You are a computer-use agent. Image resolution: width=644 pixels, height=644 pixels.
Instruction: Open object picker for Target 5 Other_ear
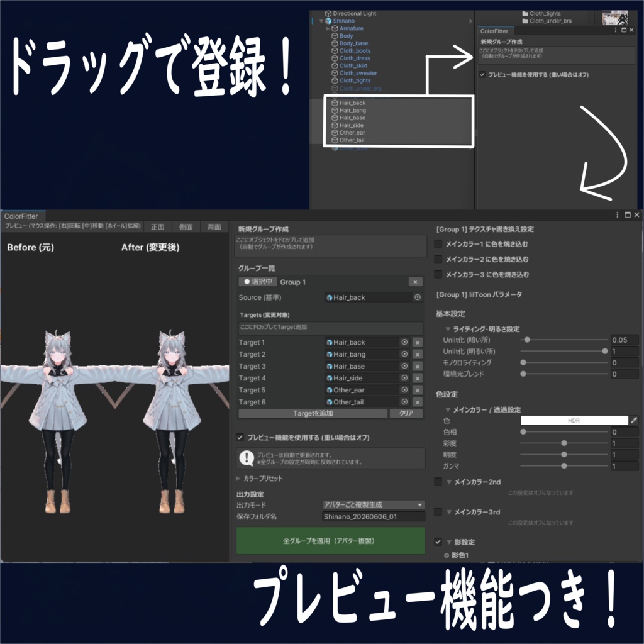click(x=404, y=390)
